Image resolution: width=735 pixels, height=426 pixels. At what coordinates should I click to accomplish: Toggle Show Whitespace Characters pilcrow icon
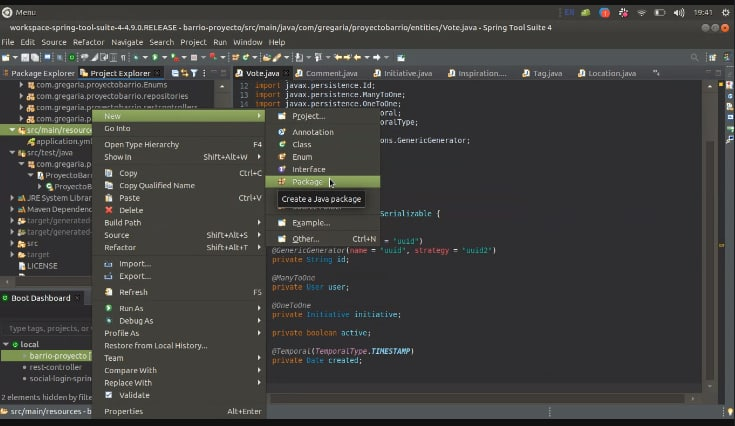pos(123,58)
